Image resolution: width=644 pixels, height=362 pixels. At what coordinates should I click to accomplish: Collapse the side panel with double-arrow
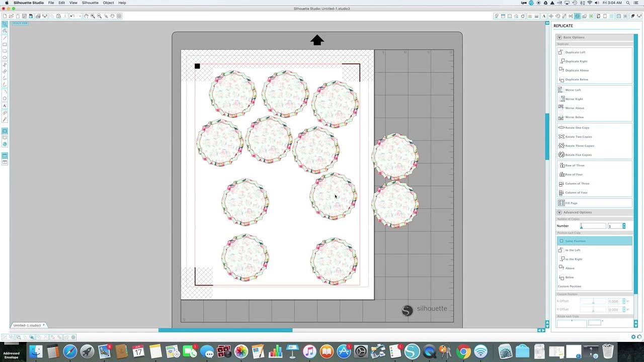click(x=547, y=23)
